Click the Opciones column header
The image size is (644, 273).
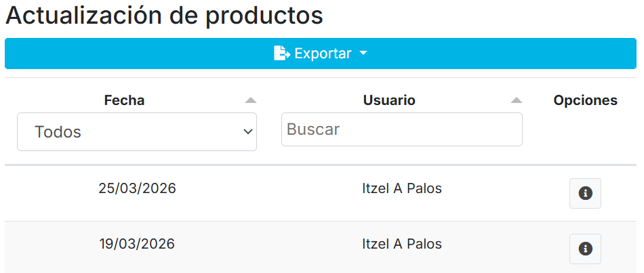pyautogui.click(x=585, y=100)
